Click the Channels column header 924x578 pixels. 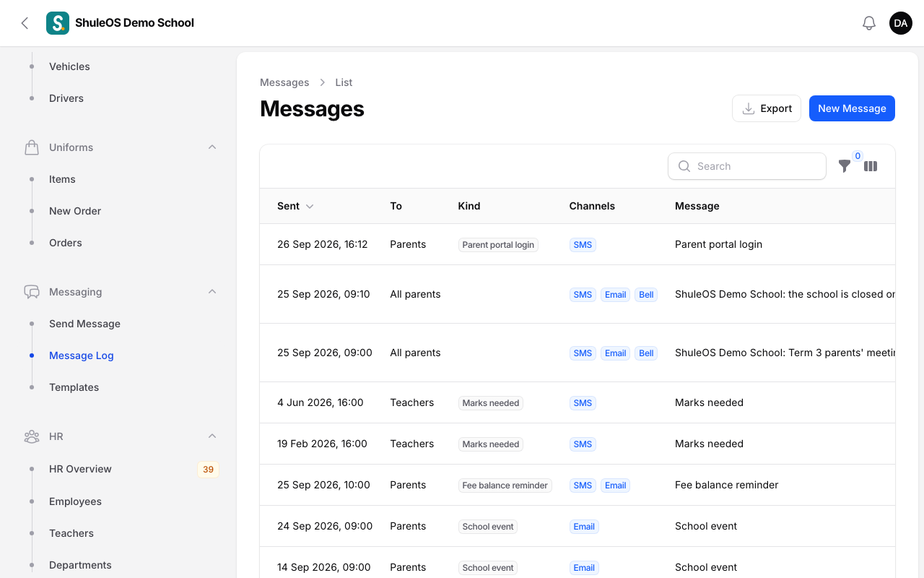(x=592, y=206)
